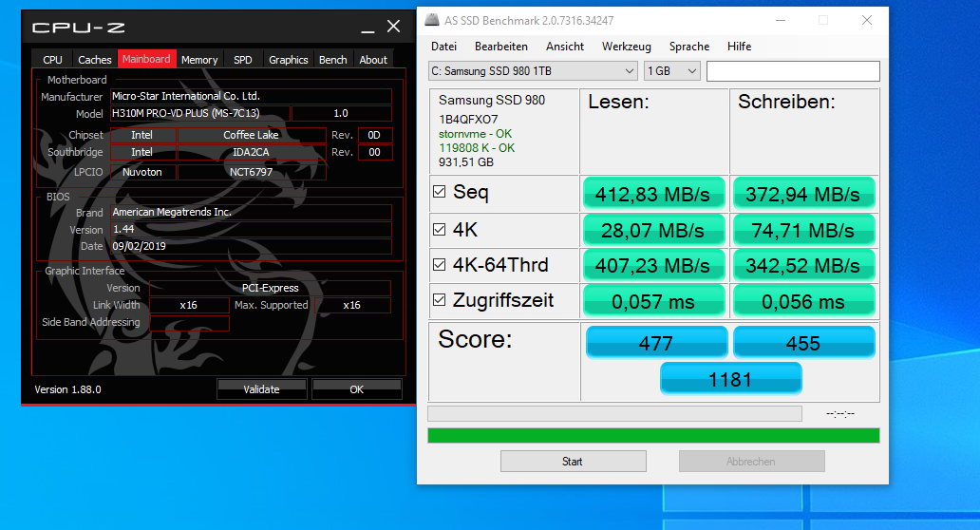Click the IDA2CA southbridge field

point(252,153)
